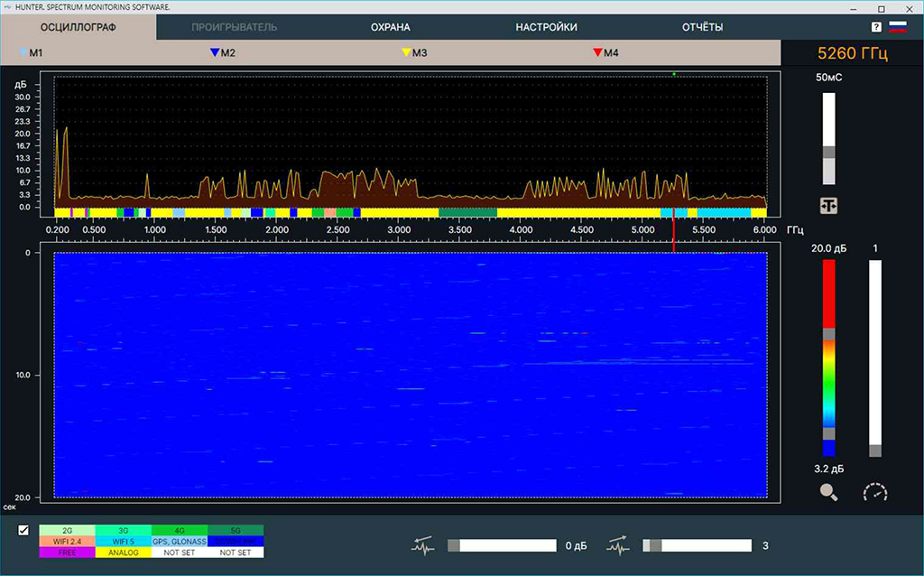This screenshot has height=576, width=924.
Task: Click the dark green 5G band at 3.5 GHz
Action: 468,212
